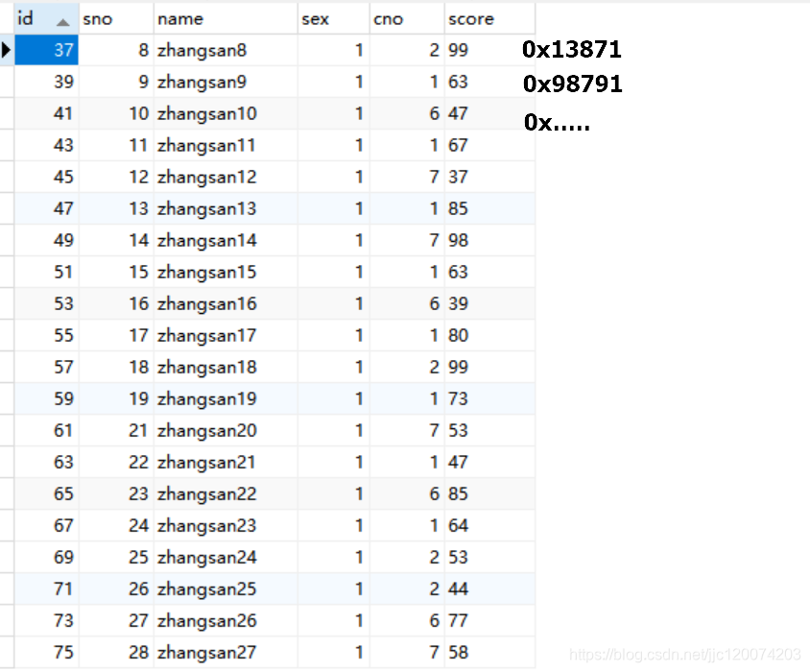The height and width of the screenshot is (672, 810).
Task: Select the name cell zhangsan15
Action: point(226,272)
